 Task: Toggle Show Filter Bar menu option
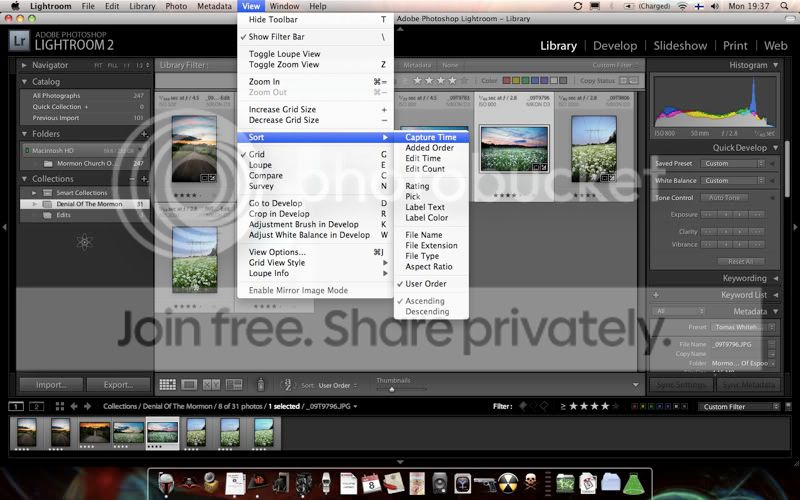275,36
